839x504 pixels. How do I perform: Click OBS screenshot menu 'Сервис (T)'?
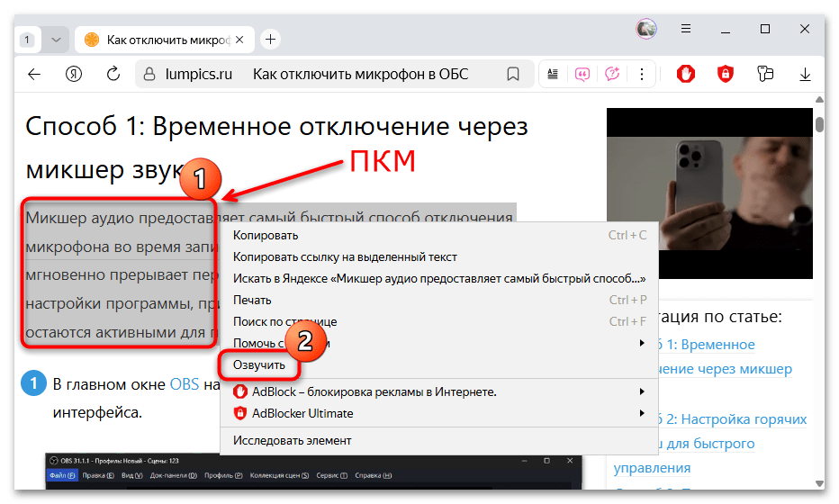[x=332, y=475]
